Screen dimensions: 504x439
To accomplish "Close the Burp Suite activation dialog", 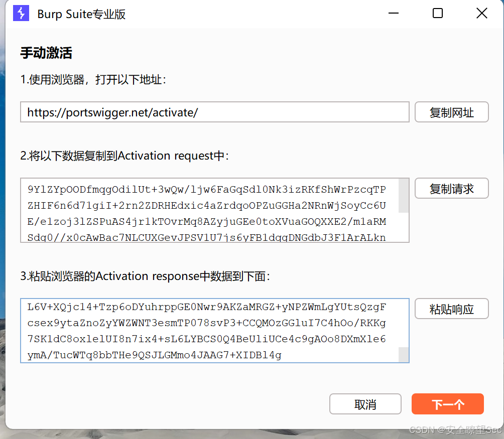I will (x=482, y=13).
